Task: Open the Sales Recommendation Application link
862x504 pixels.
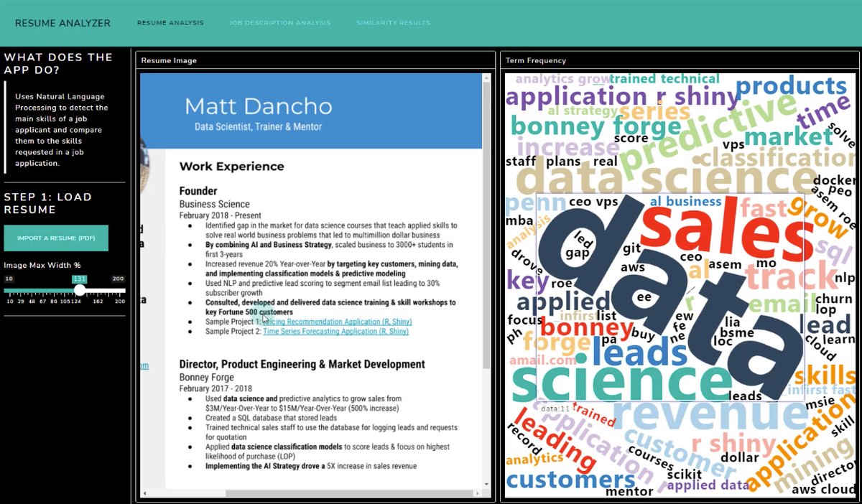Action: 335,321
